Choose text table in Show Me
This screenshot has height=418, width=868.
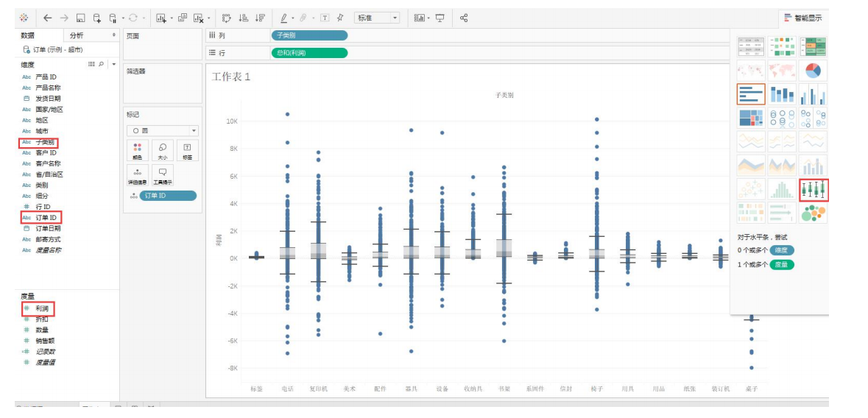(751, 47)
